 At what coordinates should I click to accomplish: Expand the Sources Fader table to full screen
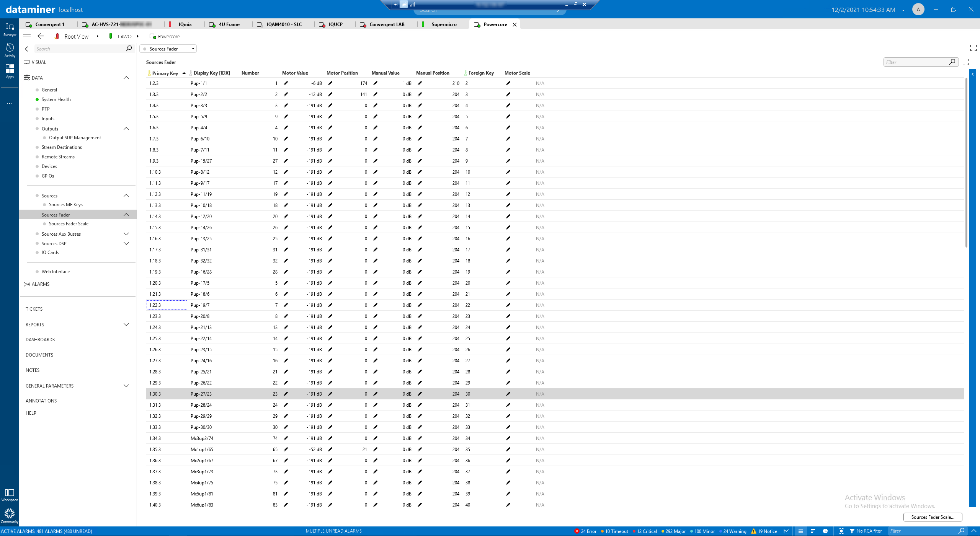coord(966,62)
